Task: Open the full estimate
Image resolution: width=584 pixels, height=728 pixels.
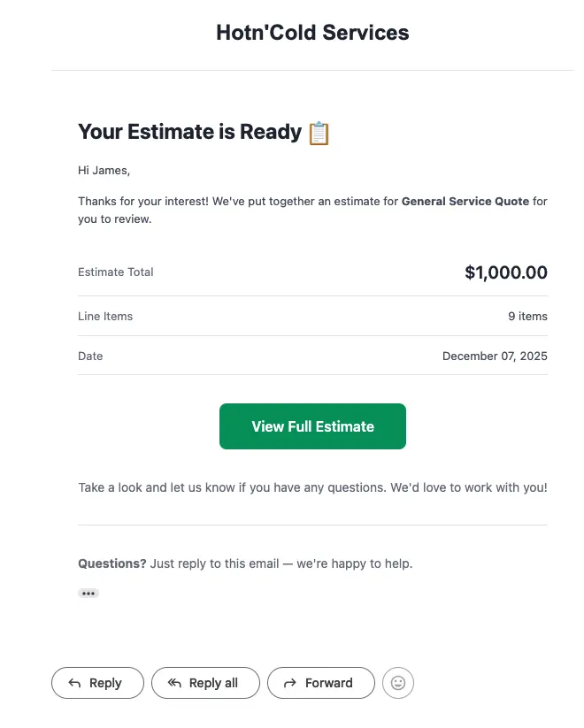Action: (x=312, y=425)
